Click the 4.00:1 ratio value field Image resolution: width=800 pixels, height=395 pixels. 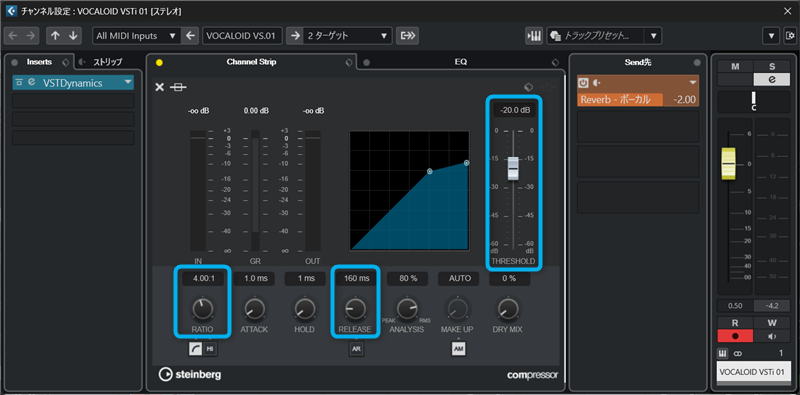(x=203, y=279)
